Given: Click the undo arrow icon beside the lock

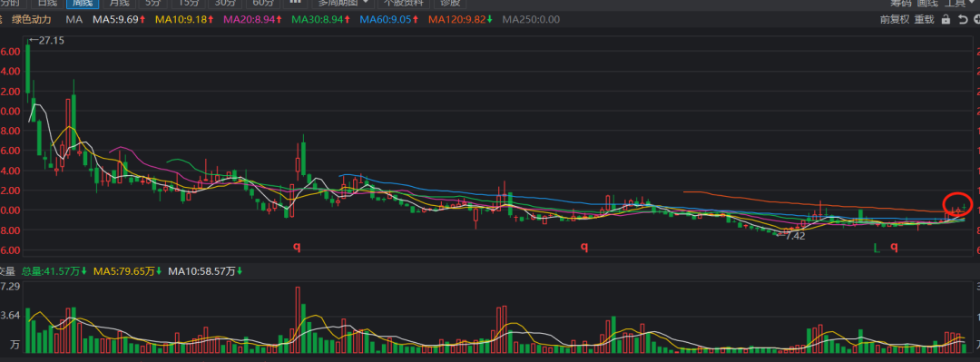Looking at the screenshot, I should (962, 19).
